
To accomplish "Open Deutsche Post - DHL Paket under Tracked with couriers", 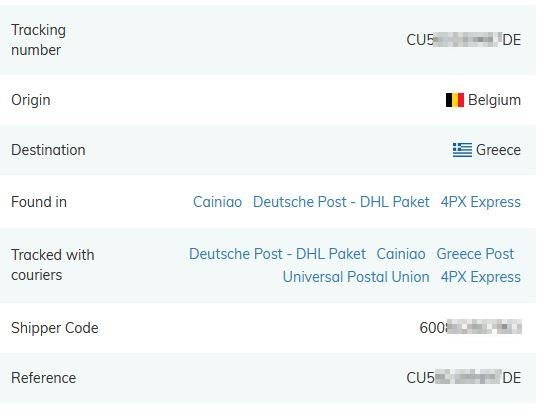I will (277, 254).
